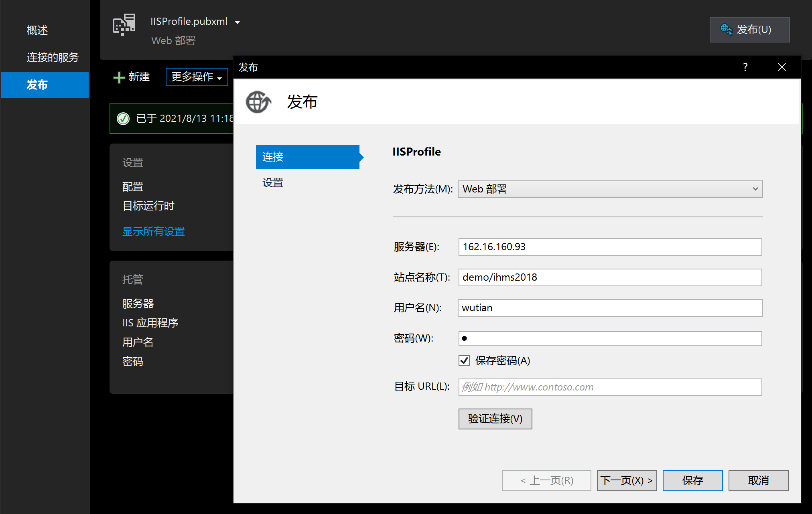The width and height of the screenshot is (812, 514).
Task: Open the publish method Web deploy dropdown
Action: click(610, 189)
